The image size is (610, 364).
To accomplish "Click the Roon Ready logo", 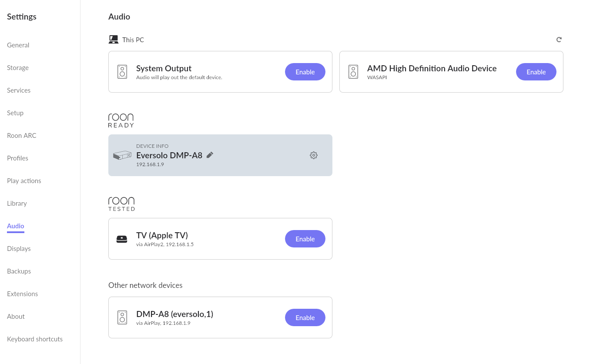I will [x=121, y=120].
